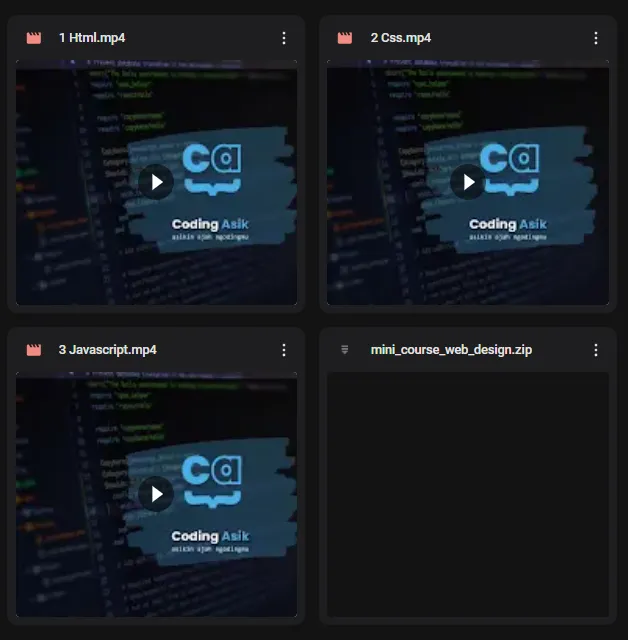Play the 1 Html.mp4 video
This screenshot has width=628, height=640.
click(x=156, y=182)
